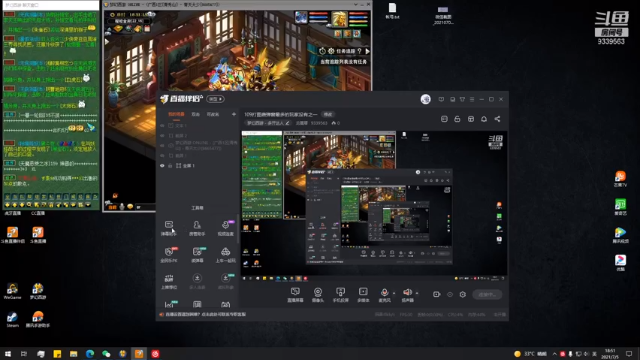Add a 摄像头 camera source
The height and width of the screenshot is (360, 640).
[318, 294]
